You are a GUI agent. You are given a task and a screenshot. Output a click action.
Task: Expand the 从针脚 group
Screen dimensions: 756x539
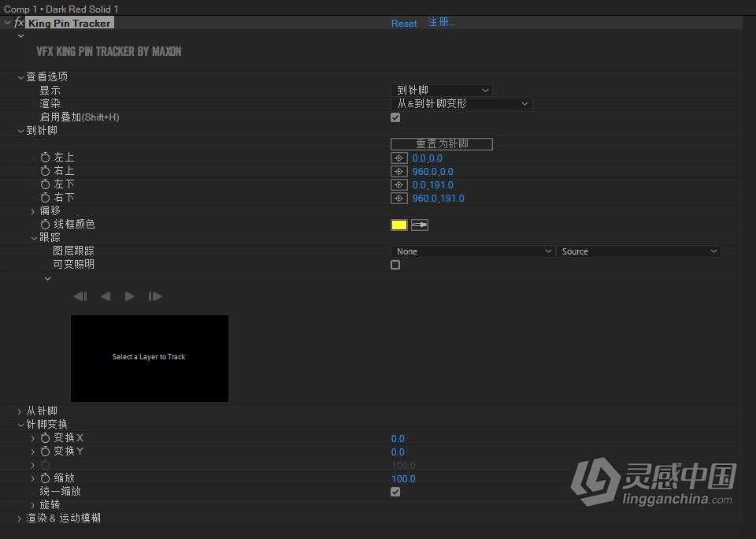point(19,411)
